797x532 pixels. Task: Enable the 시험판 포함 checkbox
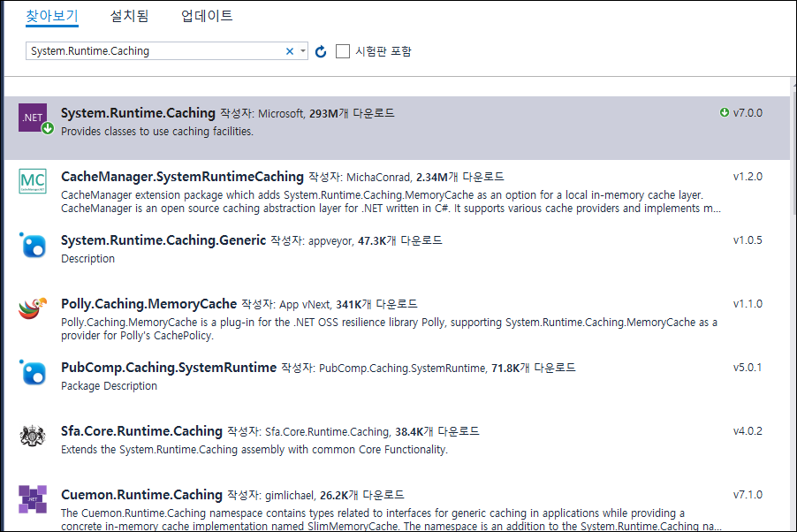tap(343, 51)
